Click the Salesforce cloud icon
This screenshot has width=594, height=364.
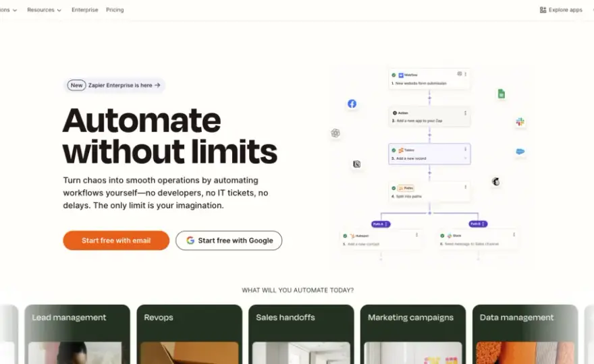520,152
